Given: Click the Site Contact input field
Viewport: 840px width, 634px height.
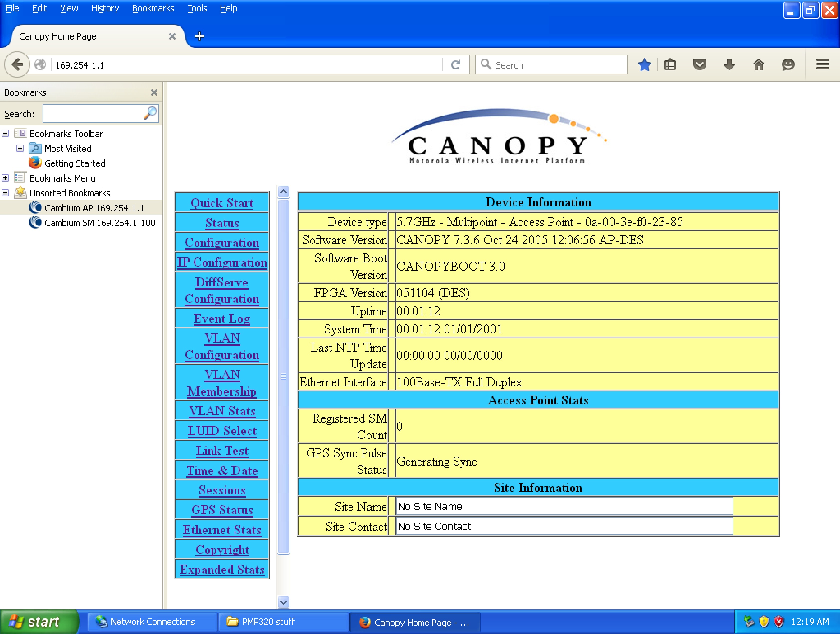Looking at the screenshot, I should point(564,526).
